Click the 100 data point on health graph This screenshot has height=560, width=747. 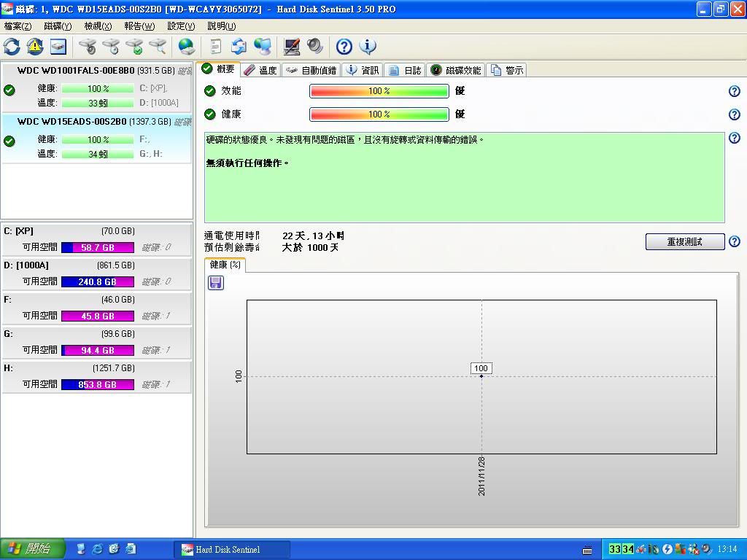pos(481,376)
